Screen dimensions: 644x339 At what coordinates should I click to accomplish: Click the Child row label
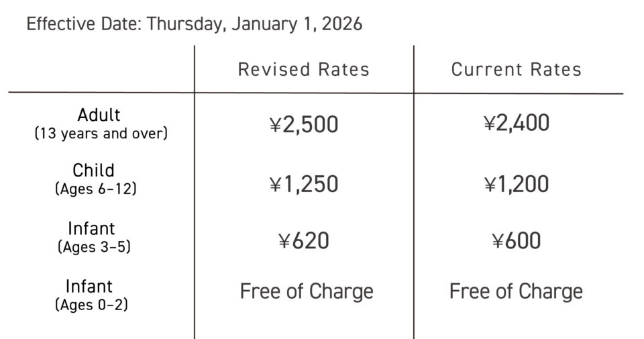pyautogui.click(x=93, y=170)
